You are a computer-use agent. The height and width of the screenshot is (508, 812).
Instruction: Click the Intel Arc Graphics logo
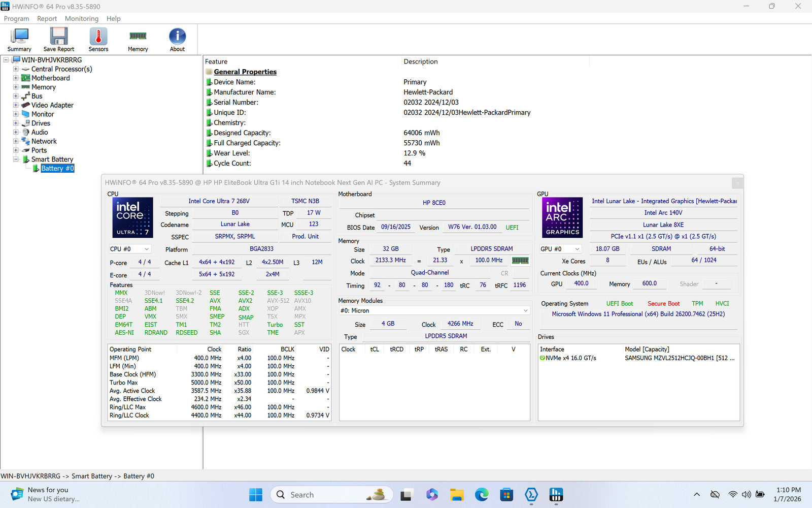click(562, 217)
